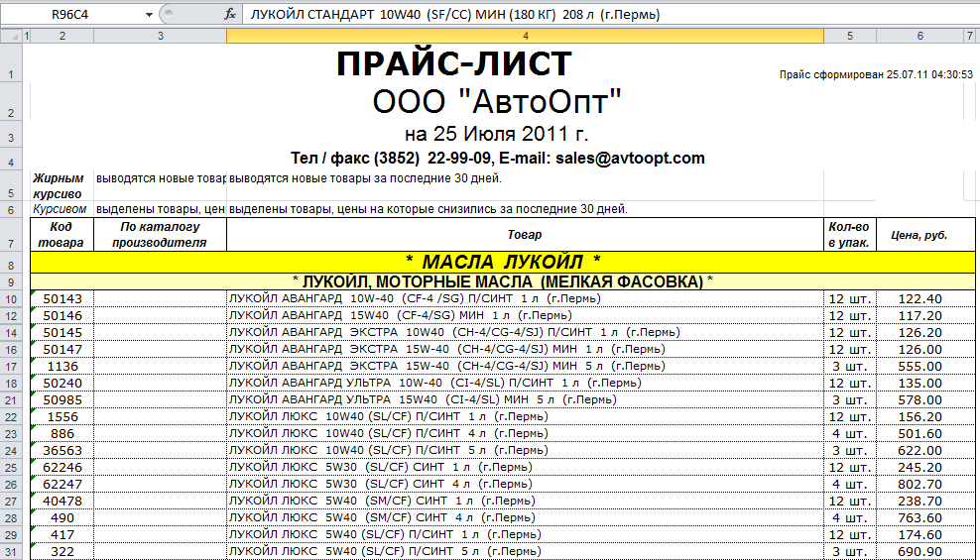
Task: Click выделены товары, цены на которые снизились text
Action: point(429,209)
